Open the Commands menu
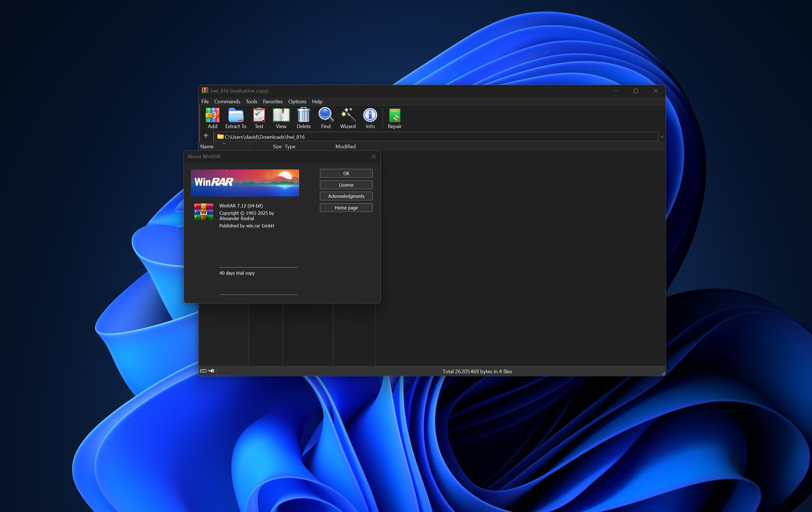The width and height of the screenshot is (812, 512). 227,101
